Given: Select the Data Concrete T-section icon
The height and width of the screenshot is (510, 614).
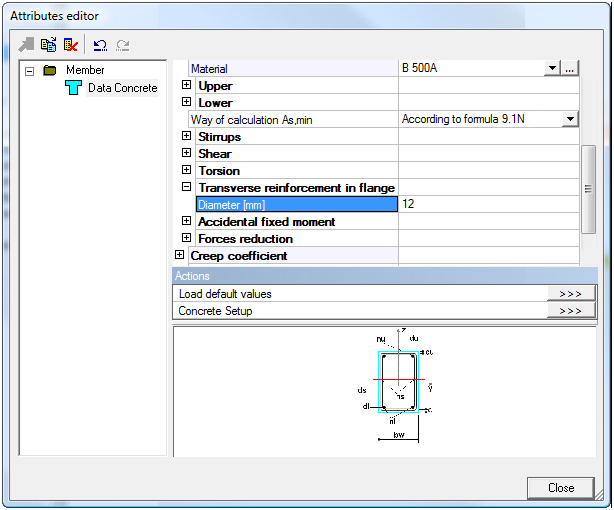Looking at the screenshot, I should click(x=73, y=88).
